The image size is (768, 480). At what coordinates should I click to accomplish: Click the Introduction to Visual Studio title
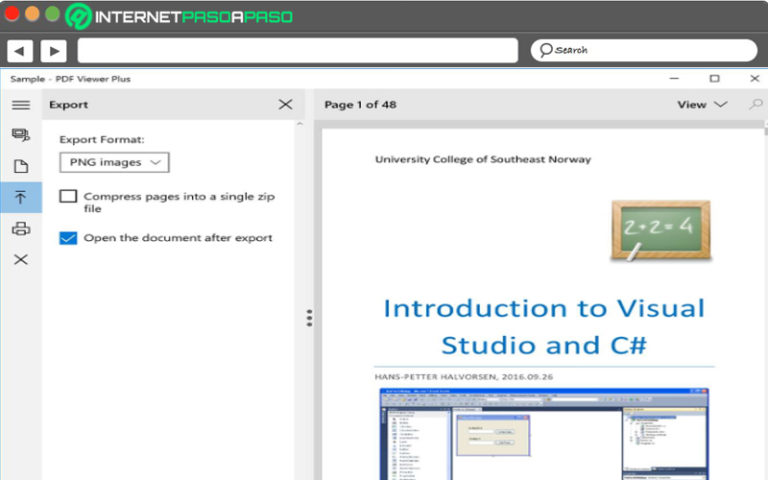[544, 326]
